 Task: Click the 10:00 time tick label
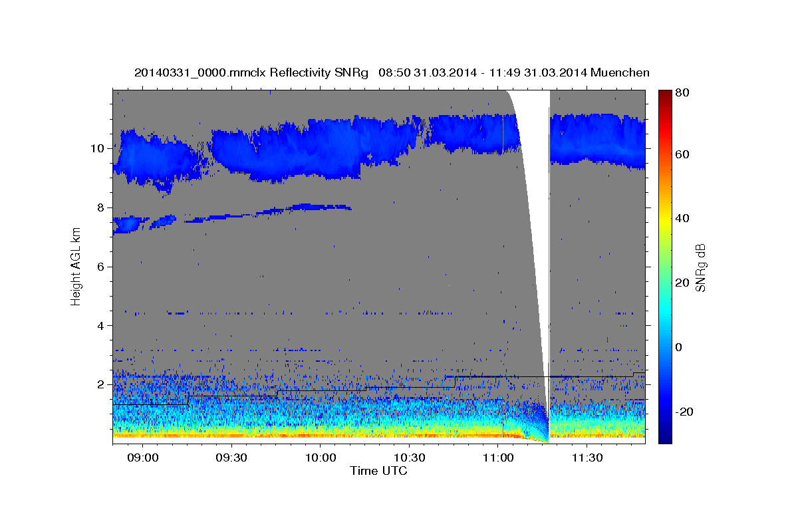pos(320,458)
